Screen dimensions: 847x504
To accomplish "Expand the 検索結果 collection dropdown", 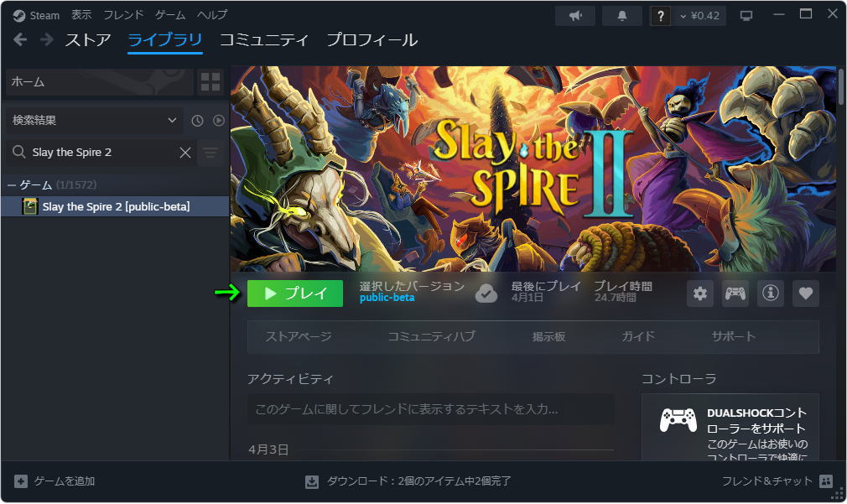I will [95, 121].
